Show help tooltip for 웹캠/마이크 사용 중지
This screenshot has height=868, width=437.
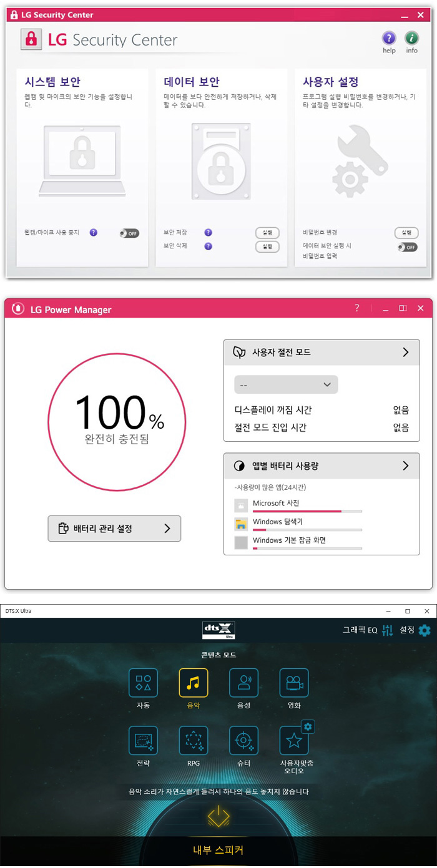(x=94, y=232)
